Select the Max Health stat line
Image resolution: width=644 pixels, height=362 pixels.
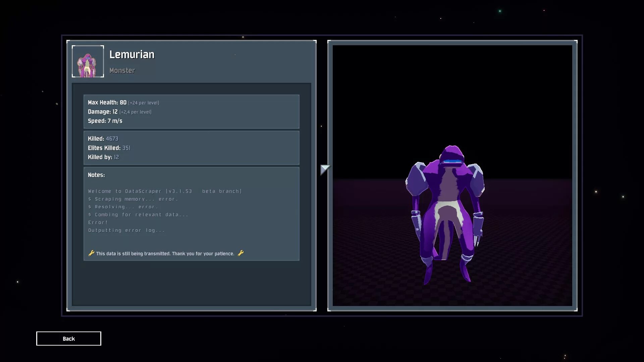(123, 103)
